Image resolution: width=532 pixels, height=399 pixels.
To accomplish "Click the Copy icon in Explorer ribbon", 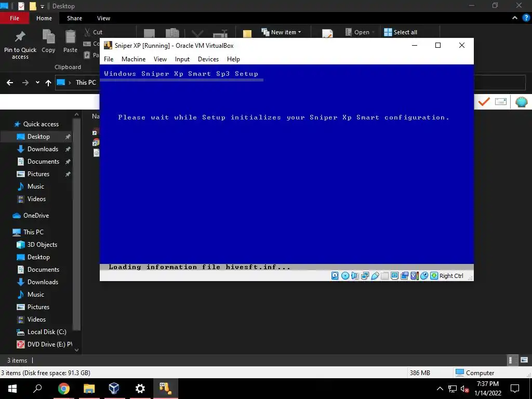I will [48, 41].
